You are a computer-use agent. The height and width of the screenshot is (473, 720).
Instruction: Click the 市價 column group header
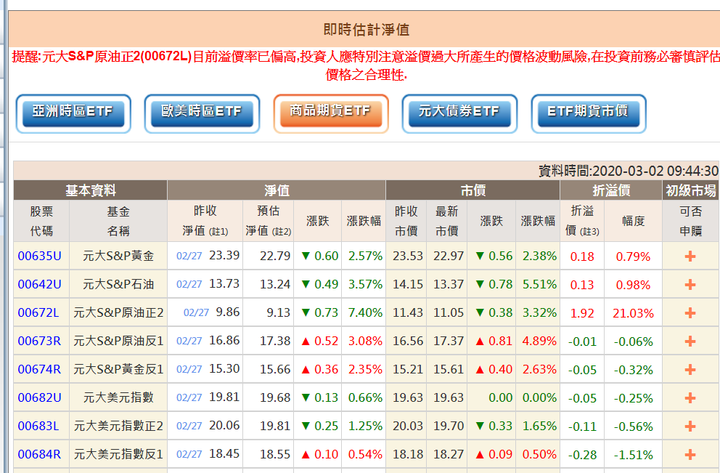(x=473, y=190)
